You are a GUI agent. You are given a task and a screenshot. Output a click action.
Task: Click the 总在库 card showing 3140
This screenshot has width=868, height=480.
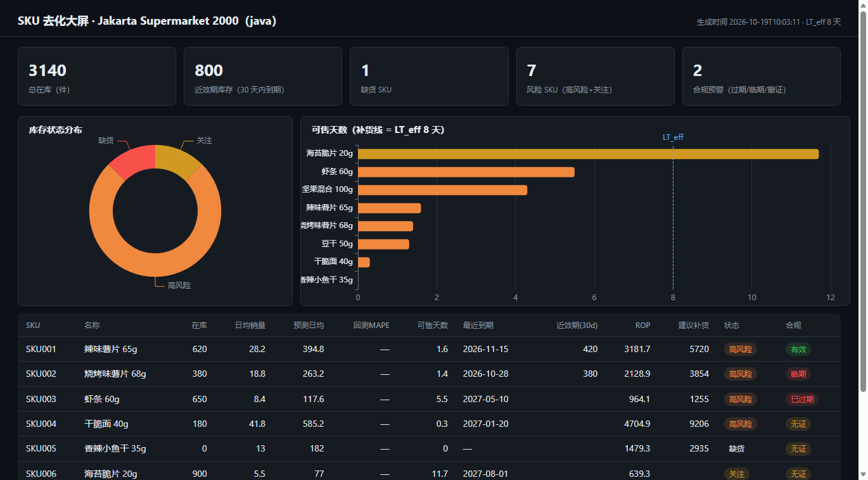97,76
